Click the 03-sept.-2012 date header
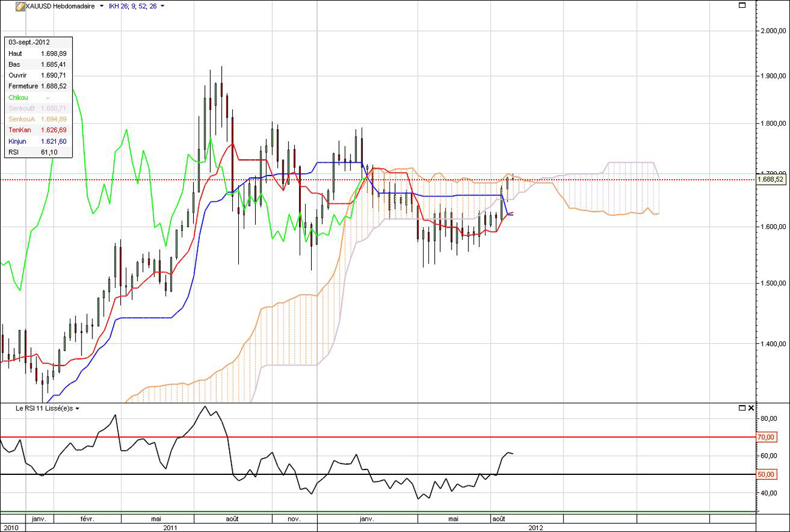Screen dimensions: 790x532 point(29,43)
